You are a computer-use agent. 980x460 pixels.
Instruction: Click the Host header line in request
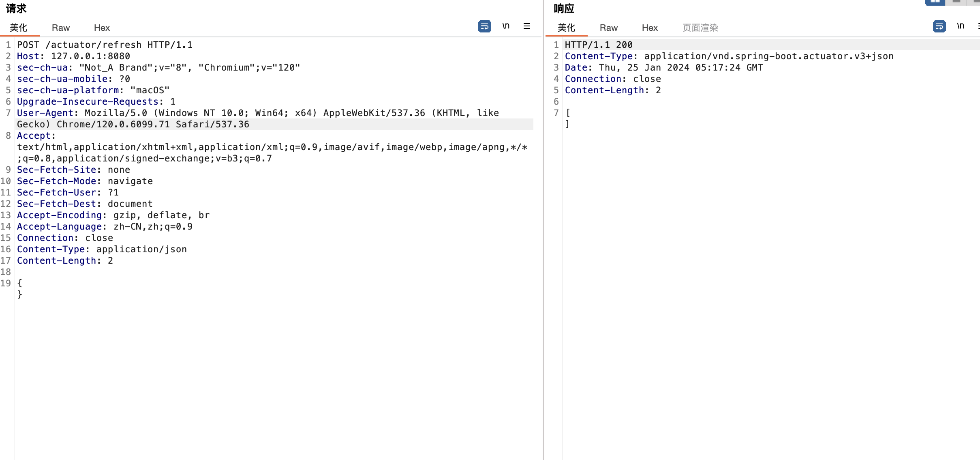pyautogui.click(x=73, y=56)
